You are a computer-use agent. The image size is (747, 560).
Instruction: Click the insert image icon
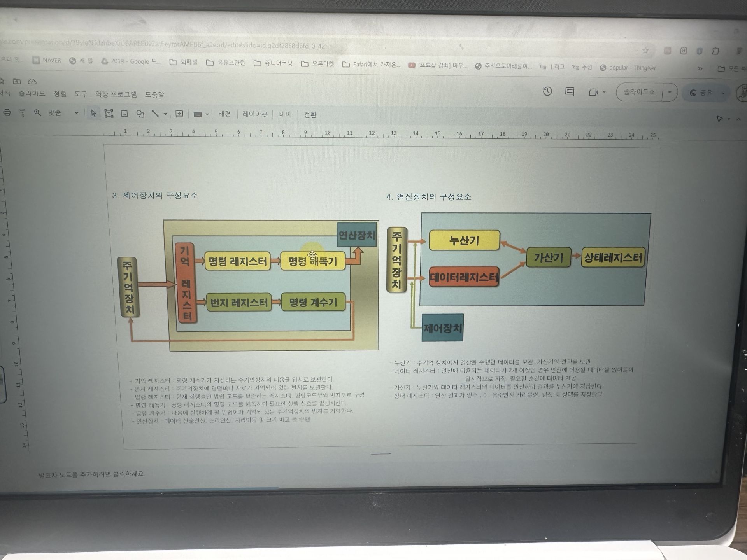tap(124, 114)
